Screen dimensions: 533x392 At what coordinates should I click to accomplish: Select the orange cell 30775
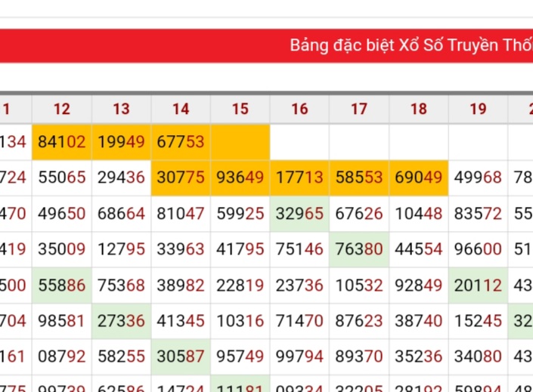tap(181, 177)
